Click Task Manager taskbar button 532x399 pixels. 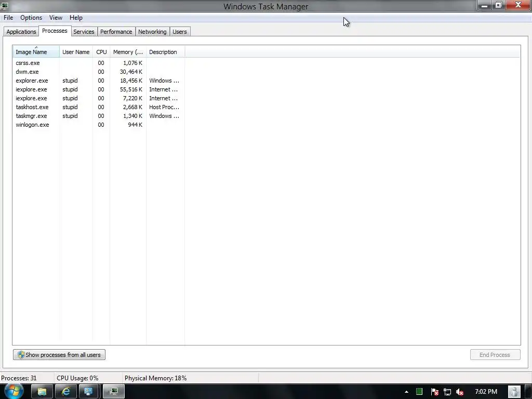114,392
